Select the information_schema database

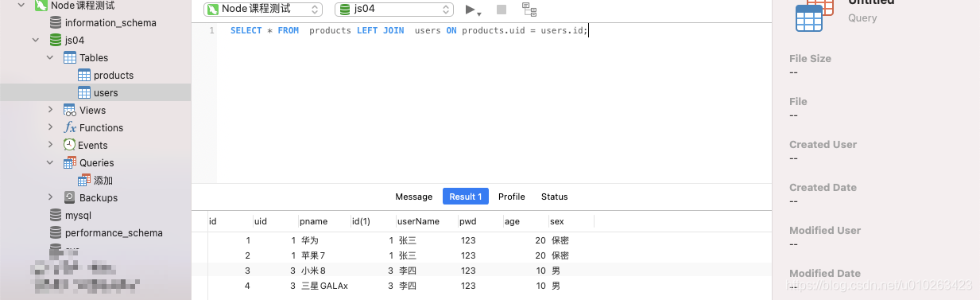tap(110, 23)
